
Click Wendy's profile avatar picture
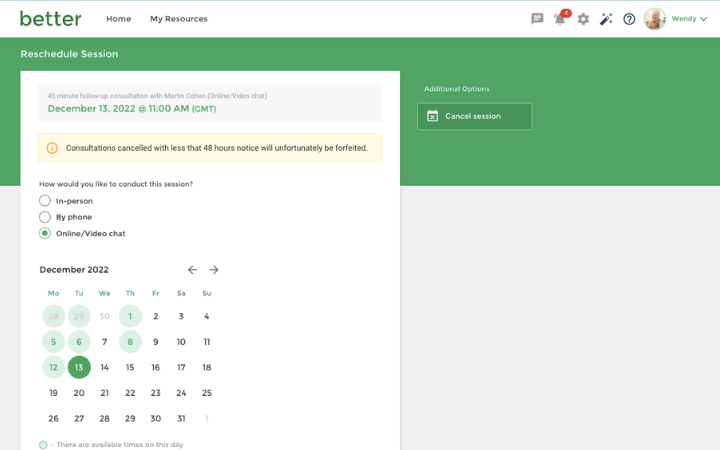tap(655, 19)
